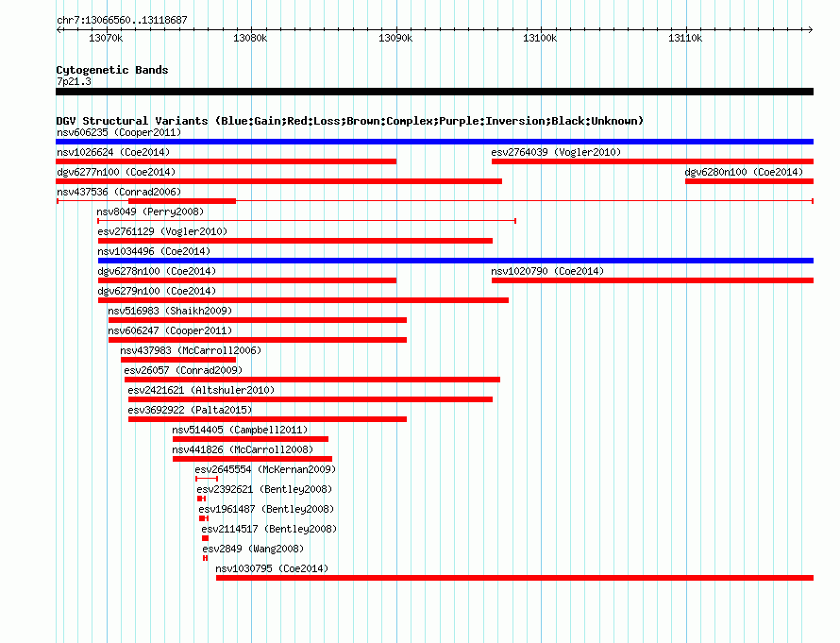This screenshot has width=840, height=643.
Task: Open the nsv516983 (Shaikh2009) label
Action: (170, 311)
